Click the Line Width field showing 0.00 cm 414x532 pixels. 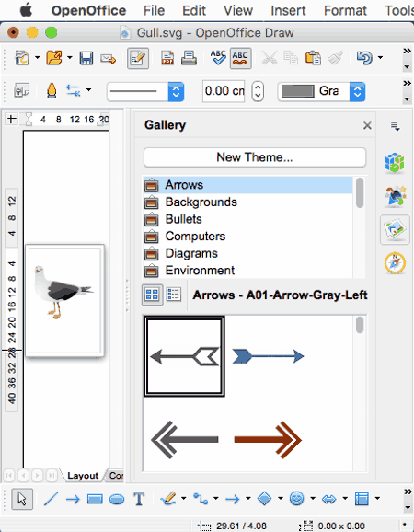pyautogui.click(x=224, y=91)
